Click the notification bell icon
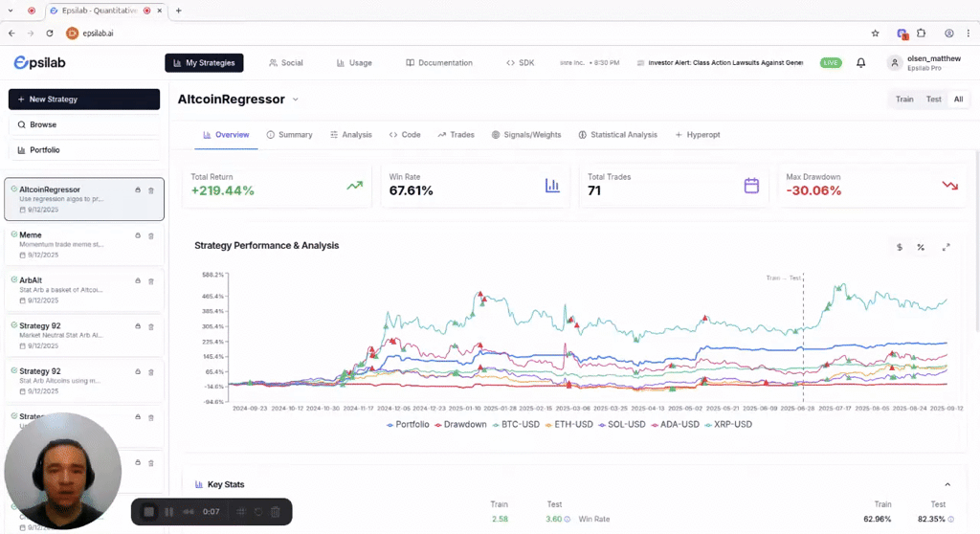 [860, 63]
